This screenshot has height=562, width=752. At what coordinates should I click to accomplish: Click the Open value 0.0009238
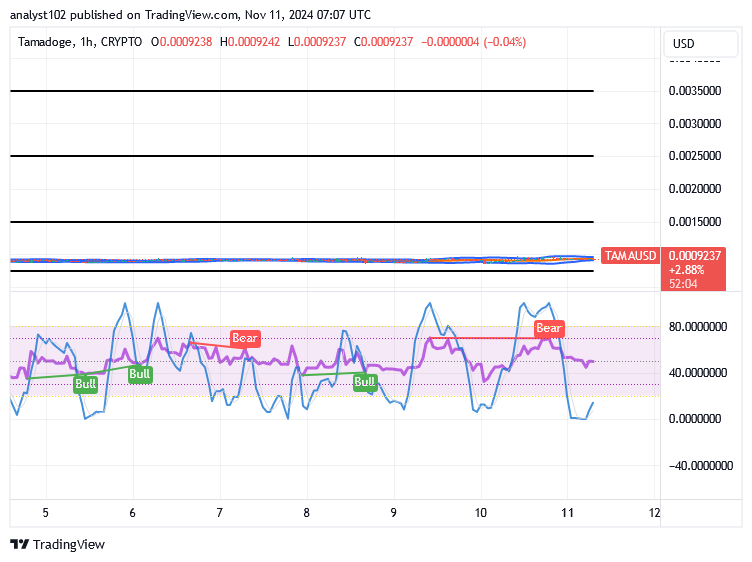(186, 42)
